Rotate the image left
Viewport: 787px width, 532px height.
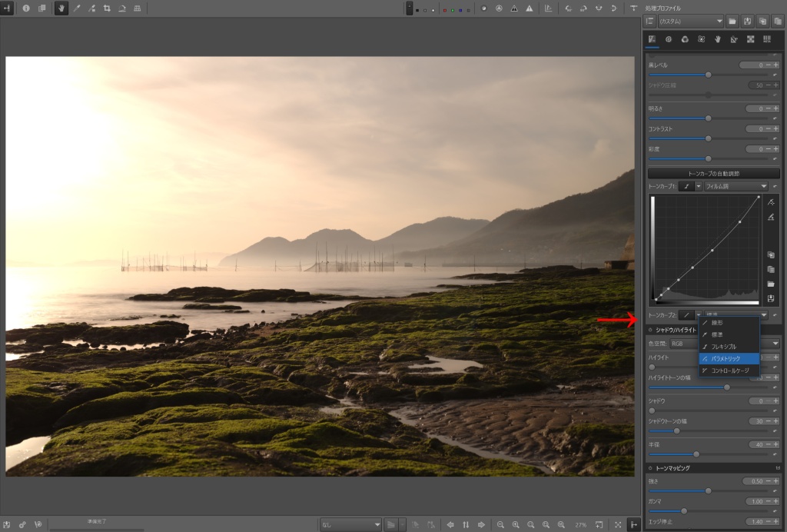click(x=568, y=8)
